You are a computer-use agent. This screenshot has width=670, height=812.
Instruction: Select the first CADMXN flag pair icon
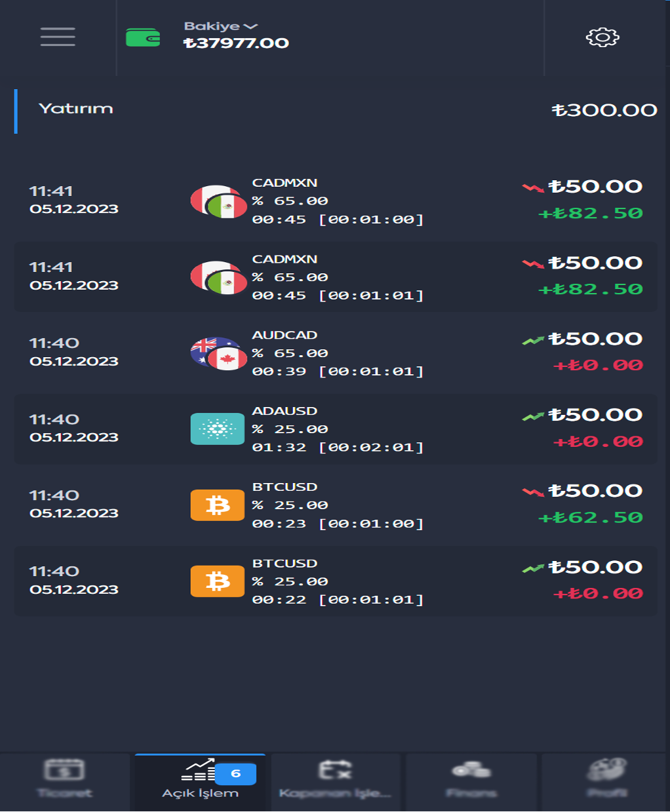(x=218, y=201)
